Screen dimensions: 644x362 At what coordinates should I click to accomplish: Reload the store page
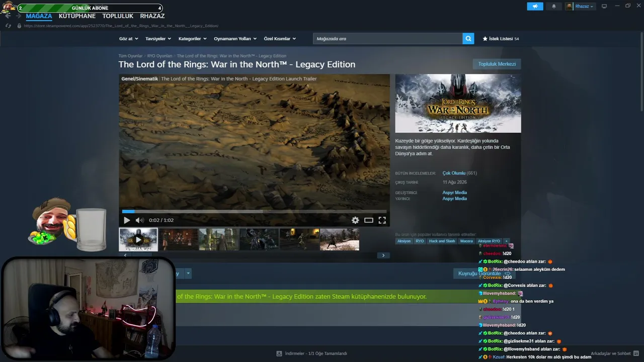(x=8, y=26)
